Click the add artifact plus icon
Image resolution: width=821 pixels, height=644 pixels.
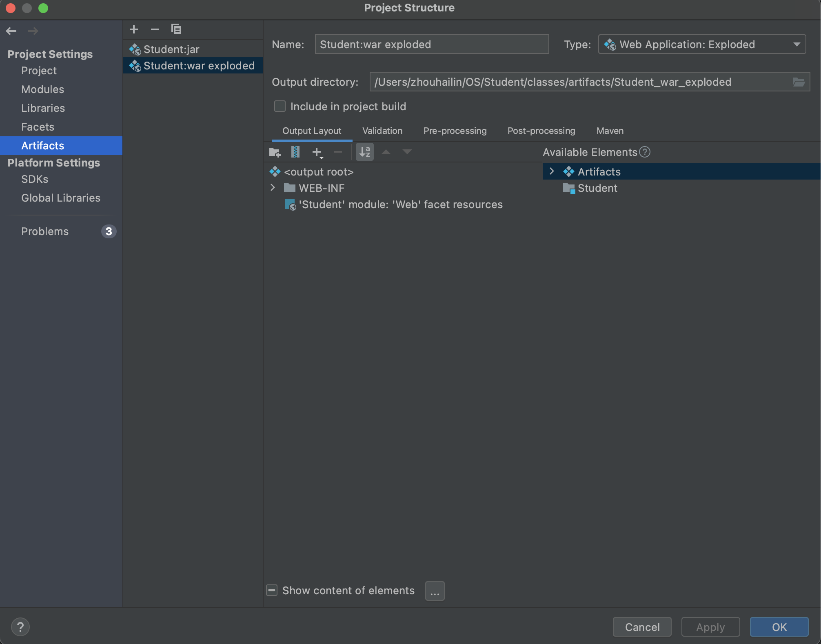tap(134, 29)
